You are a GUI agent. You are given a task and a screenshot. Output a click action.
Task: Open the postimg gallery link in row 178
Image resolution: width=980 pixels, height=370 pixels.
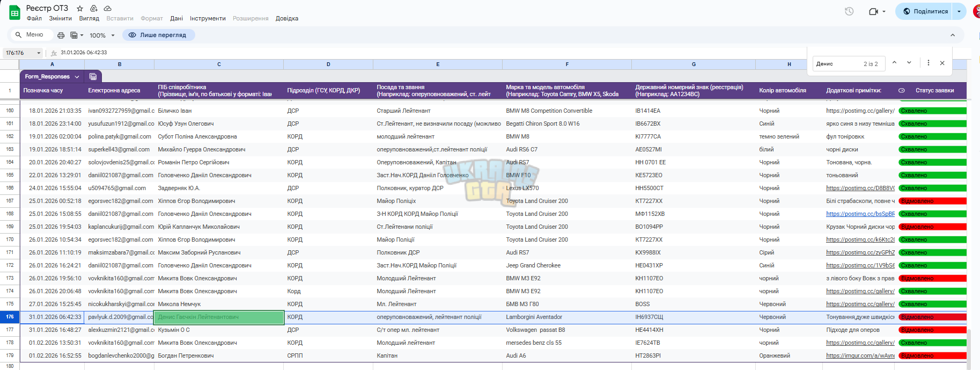(860, 343)
